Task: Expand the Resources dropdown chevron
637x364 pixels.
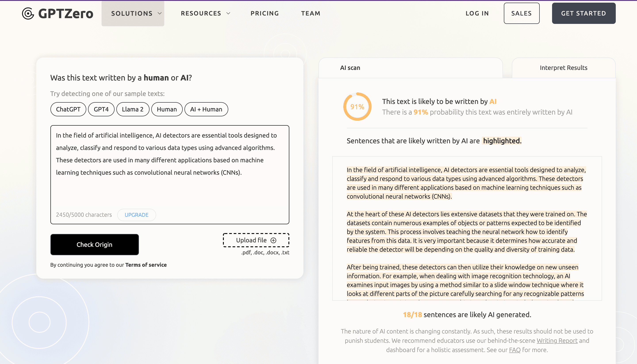Action: (228, 13)
